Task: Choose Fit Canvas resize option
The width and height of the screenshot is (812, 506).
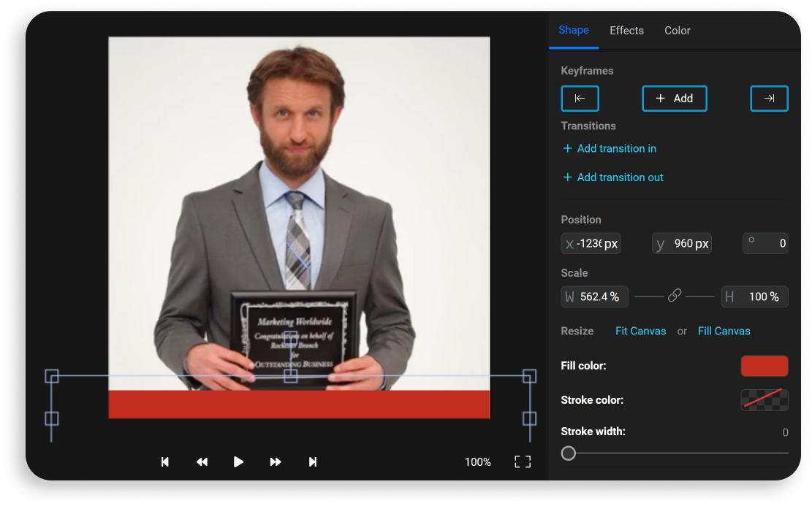Action: tap(640, 331)
